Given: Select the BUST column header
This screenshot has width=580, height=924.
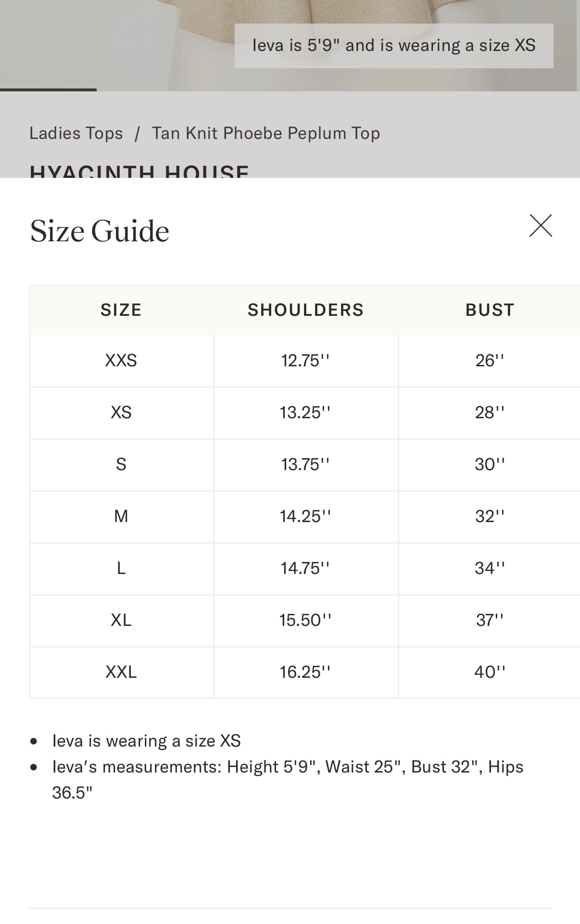Looking at the screenshot, I should click(490, 310).
